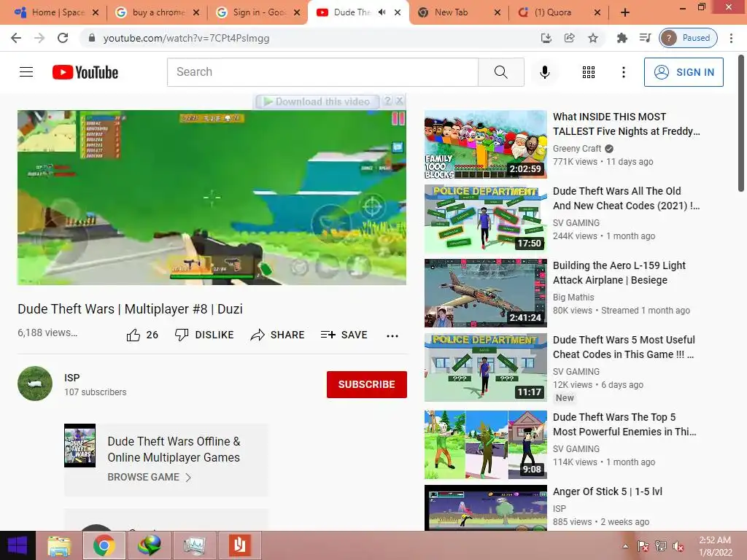
Task: Close the Dude Theft Wars YouTube tab
Action: [x=398, y=12]
